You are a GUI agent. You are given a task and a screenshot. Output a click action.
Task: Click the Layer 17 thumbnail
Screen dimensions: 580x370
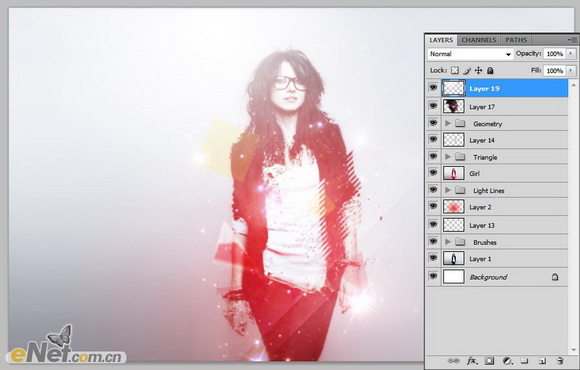point(453,106)
